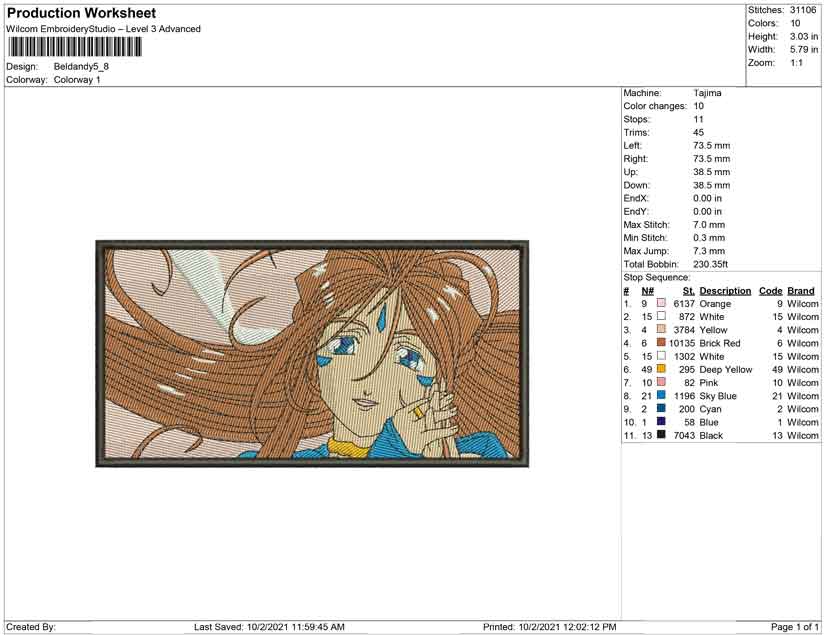Select the total bobbin value "230.35ft"
The height and width of the screenshot is (635, 825).
(x=711, y=264)
